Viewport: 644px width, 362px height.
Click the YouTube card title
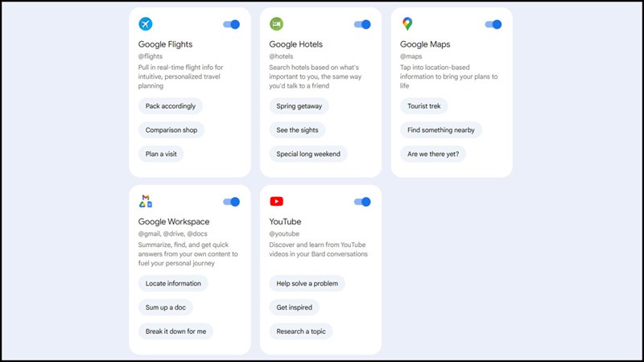pos(285,222)
